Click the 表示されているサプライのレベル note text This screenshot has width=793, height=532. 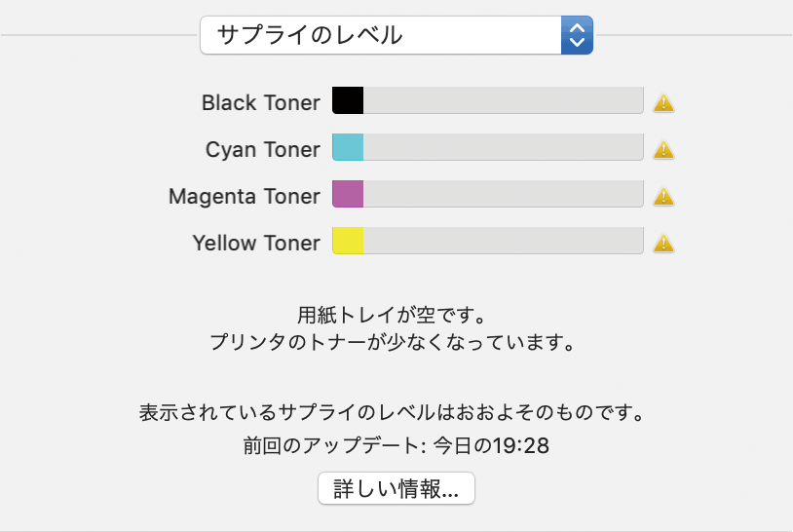point(391,411)
